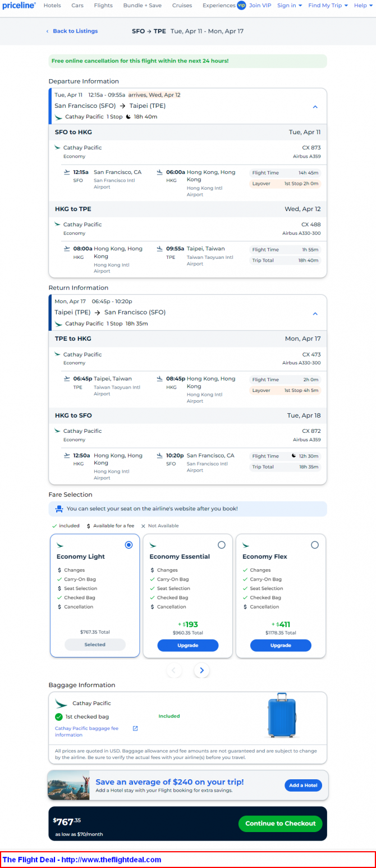Viewport: 376px width, 868px height.
Task: Show previous fare options with left arrow
Action: click(x=174, y=670)
